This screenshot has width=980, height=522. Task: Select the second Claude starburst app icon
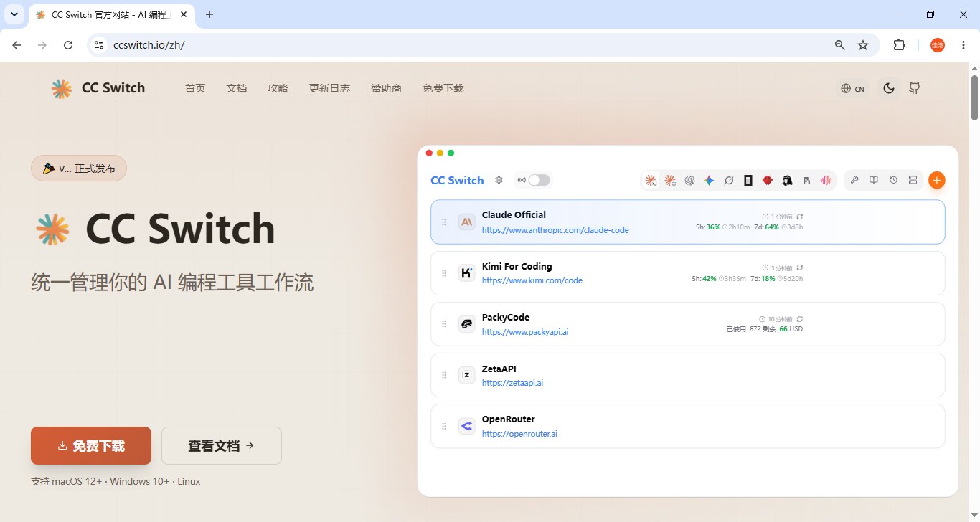(x=670, y=181)
